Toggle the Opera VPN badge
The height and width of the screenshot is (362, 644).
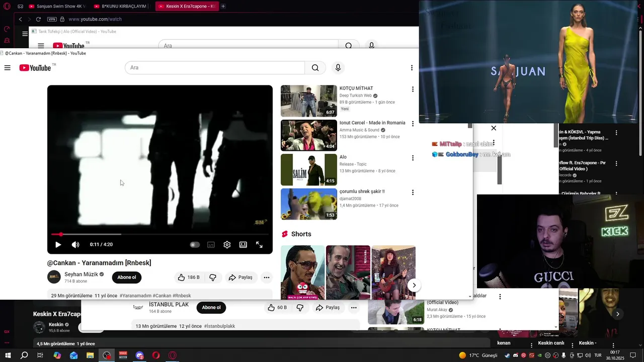pyautogui.click(x=52, y=19)
